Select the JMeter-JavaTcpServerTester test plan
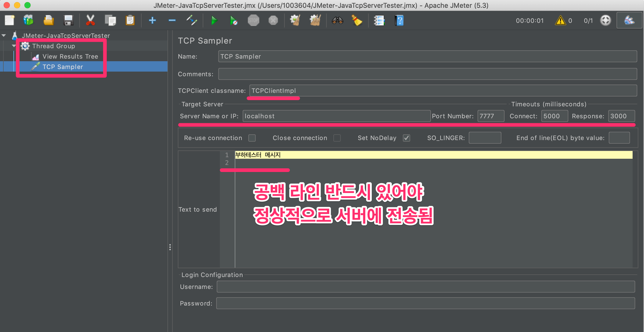The image size is (644, 332). pyautogui.click(x=66, y=36)
